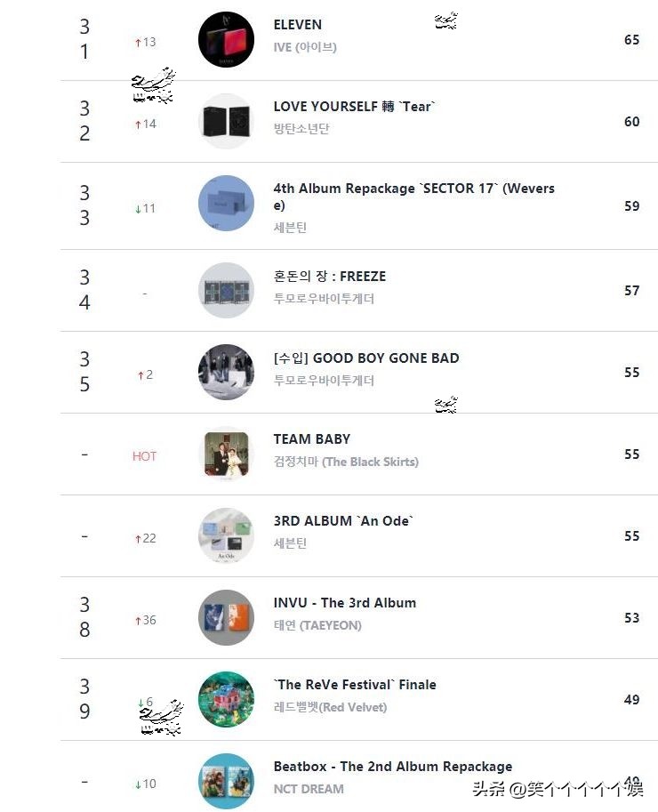
Task: Click GOOD BOY GONE BAD cover thumbnail
Action: pyautogui.click(x=226, y=372)
